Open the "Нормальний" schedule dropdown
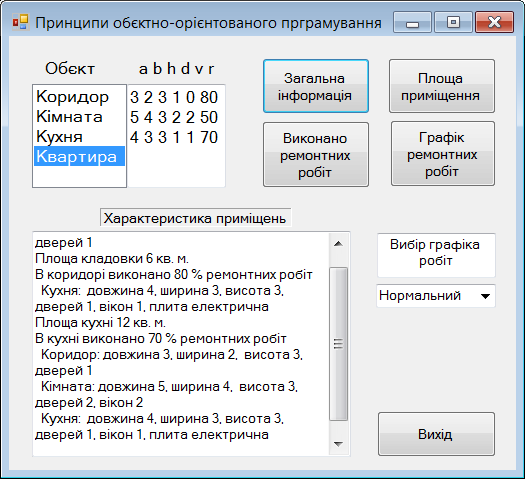This screenshot has width=525, height=479. click(436, 296)
